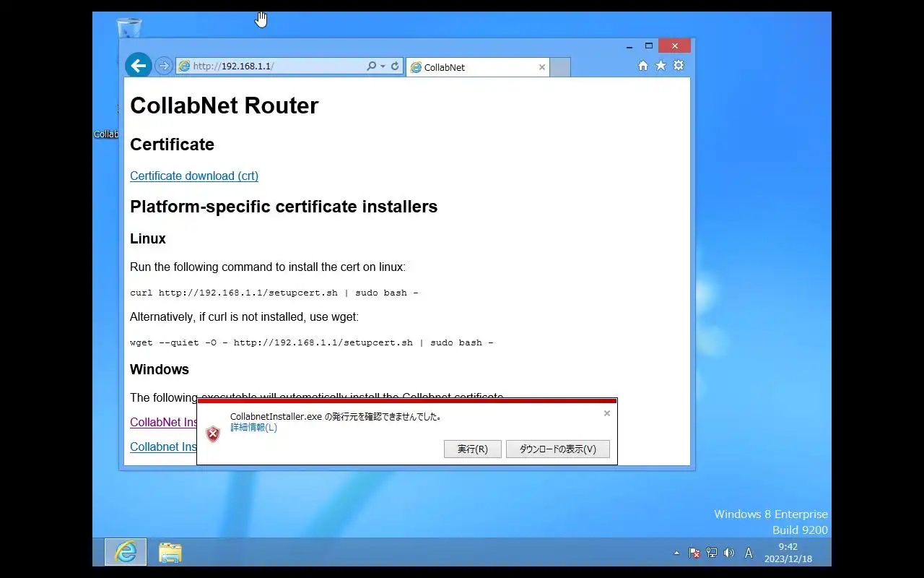Viewport: 924px width, 578px height.
Task: Open the network tray icon
Action: pyautogui.click(x=712, y=553)
